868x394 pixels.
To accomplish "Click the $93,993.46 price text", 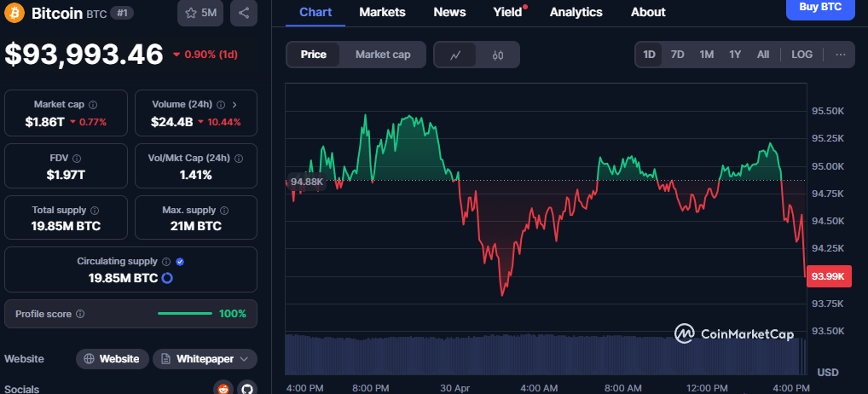I will (x=84, y=55).
